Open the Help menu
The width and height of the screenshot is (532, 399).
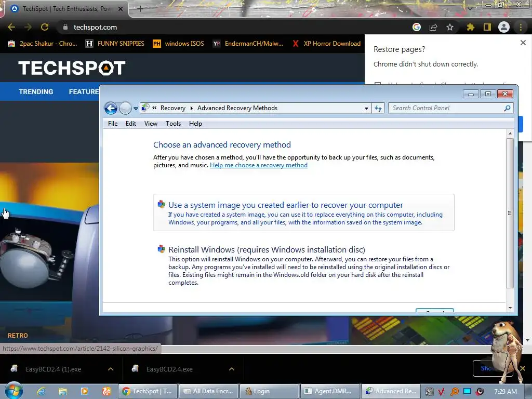click(195, 124)
